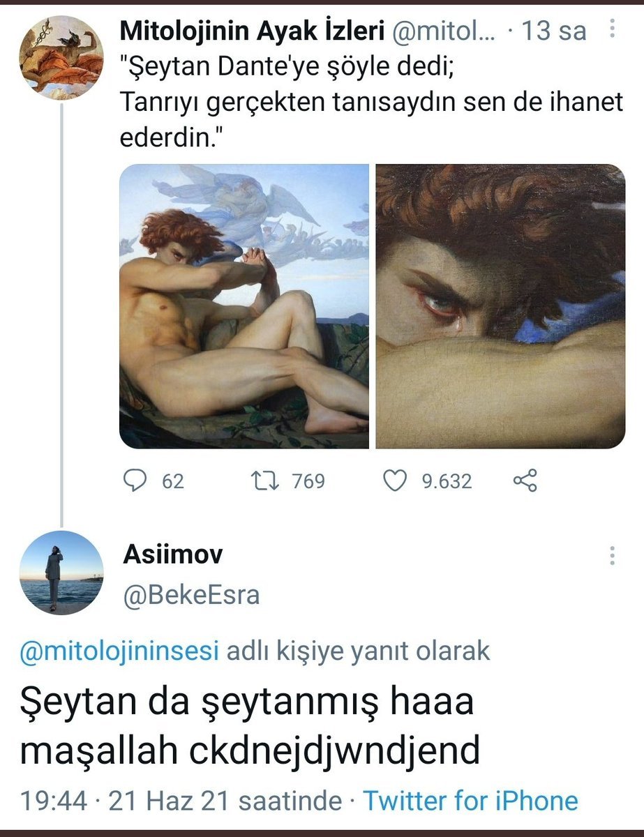Tap the Asiimov display name
Image resolution: width=644 pixels, height=837 pixels.
point(173,555)
